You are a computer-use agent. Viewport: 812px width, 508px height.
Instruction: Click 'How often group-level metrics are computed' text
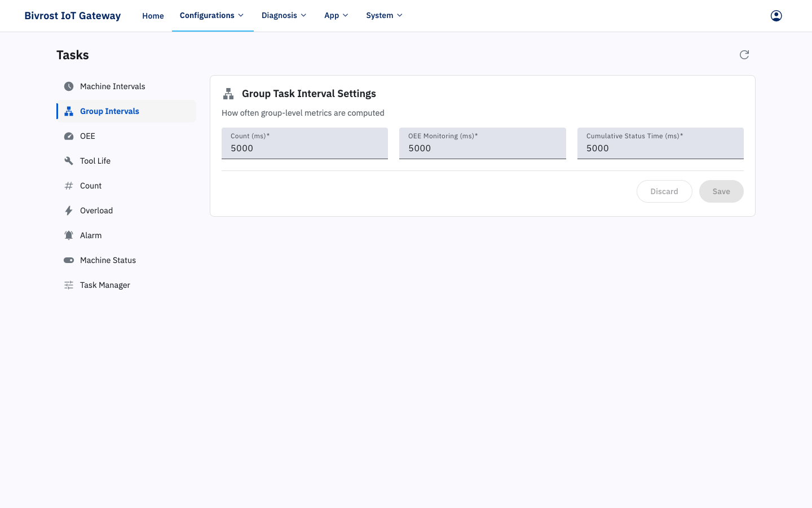pos(303,113)
